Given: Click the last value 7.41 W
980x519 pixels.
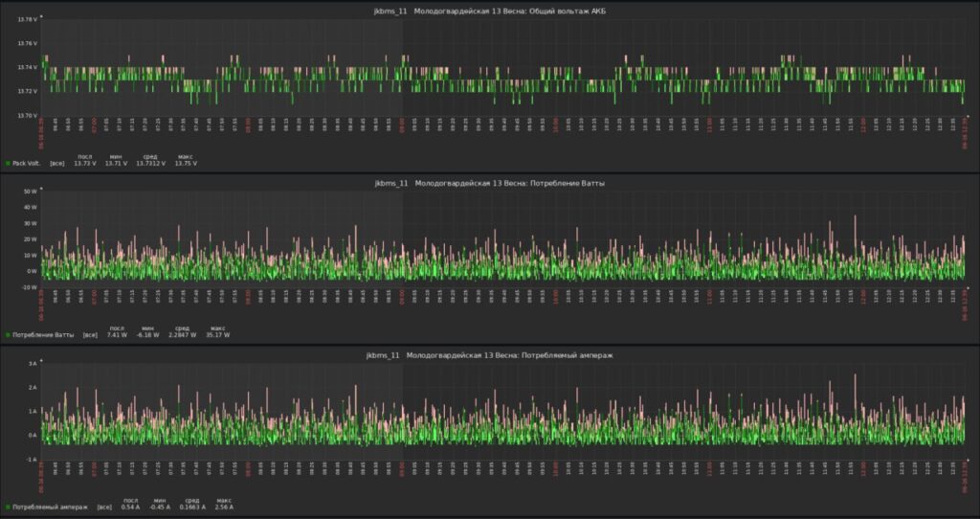Looking at the screenshot, I should [x=117, y=335].
